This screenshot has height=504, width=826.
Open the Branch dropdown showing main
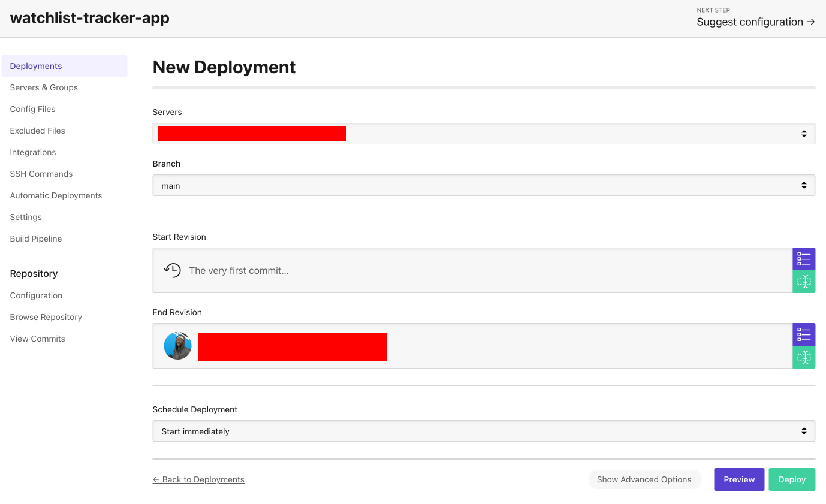pos(484,185)
